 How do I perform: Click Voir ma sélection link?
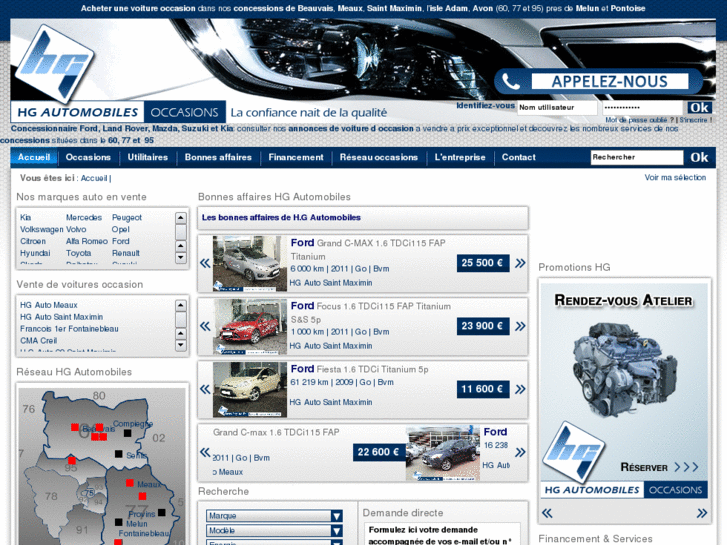tap(675, 178)
